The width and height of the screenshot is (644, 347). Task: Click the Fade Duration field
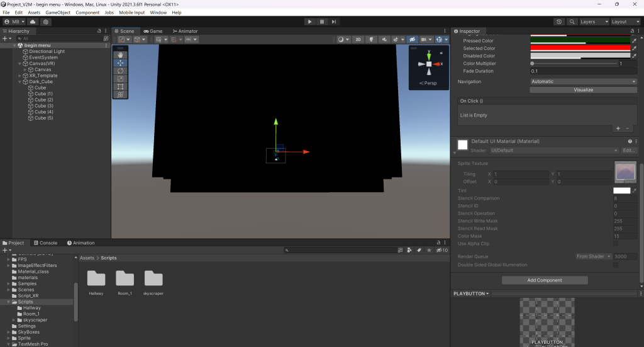583,71
